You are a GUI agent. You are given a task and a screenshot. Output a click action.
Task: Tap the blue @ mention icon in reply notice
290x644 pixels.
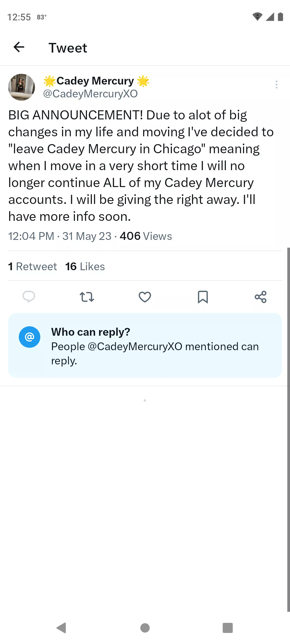(x=30, y=337)
